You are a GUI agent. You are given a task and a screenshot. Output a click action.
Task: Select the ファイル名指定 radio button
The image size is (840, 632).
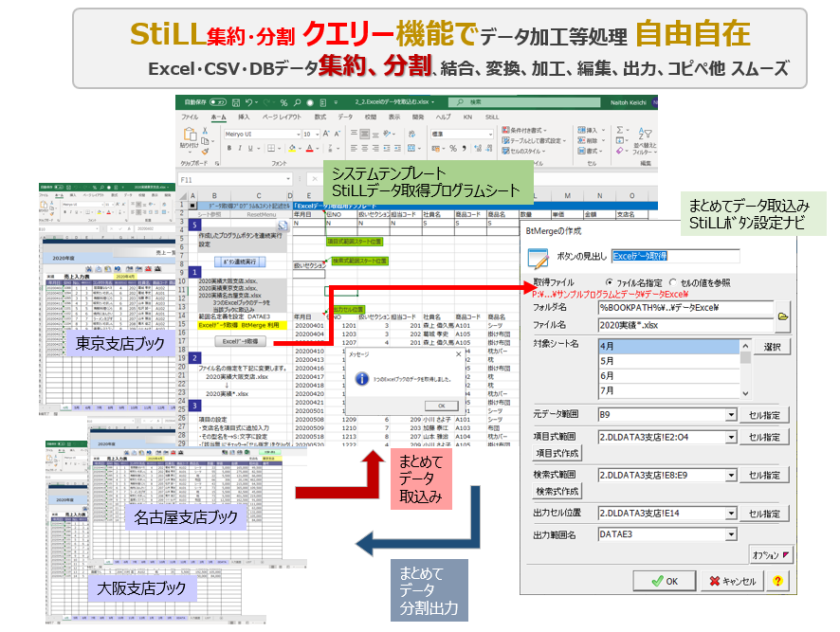[x=609, y=282]
